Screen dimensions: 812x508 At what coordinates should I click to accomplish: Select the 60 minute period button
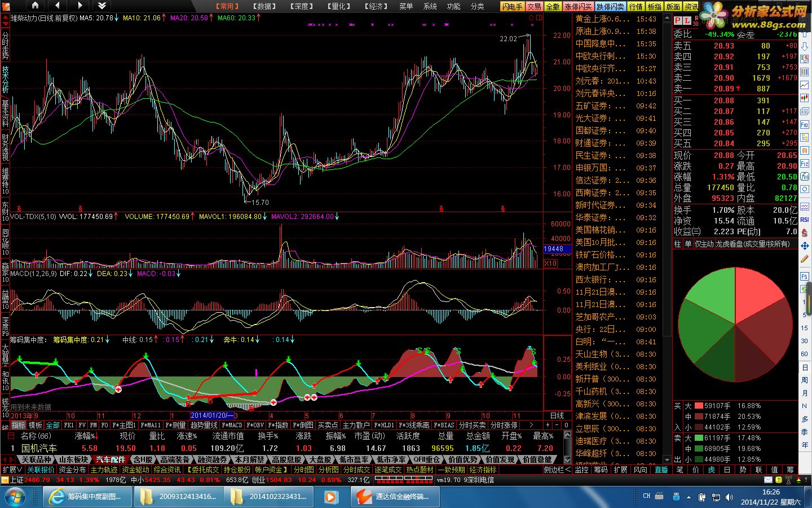pyautogui.click(x=805, y=354)
